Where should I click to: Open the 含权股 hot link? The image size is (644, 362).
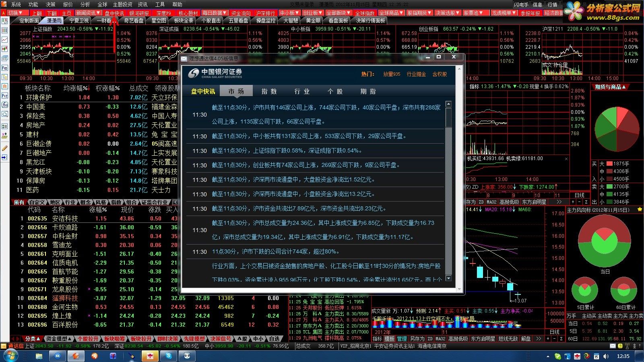(440, 74)
